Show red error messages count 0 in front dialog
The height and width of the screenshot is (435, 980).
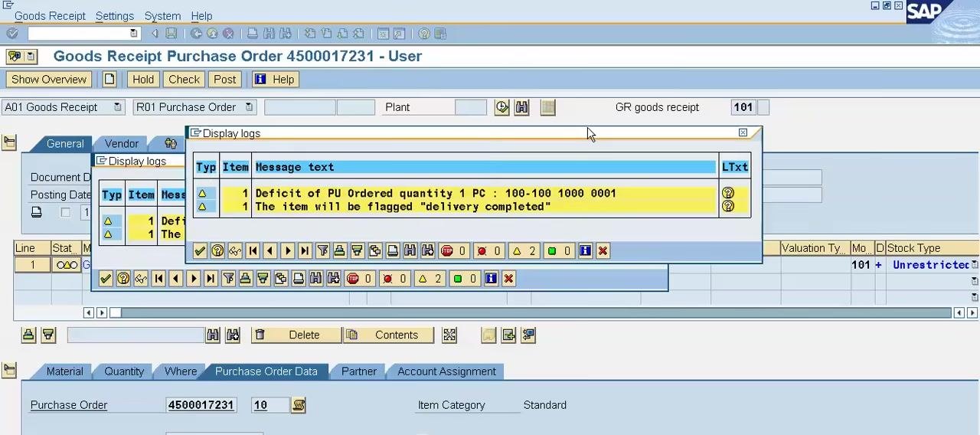489,250
